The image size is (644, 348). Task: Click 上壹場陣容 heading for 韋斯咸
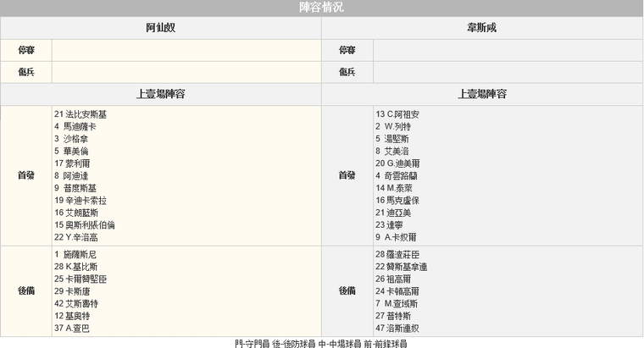click(x=482, y=94)
